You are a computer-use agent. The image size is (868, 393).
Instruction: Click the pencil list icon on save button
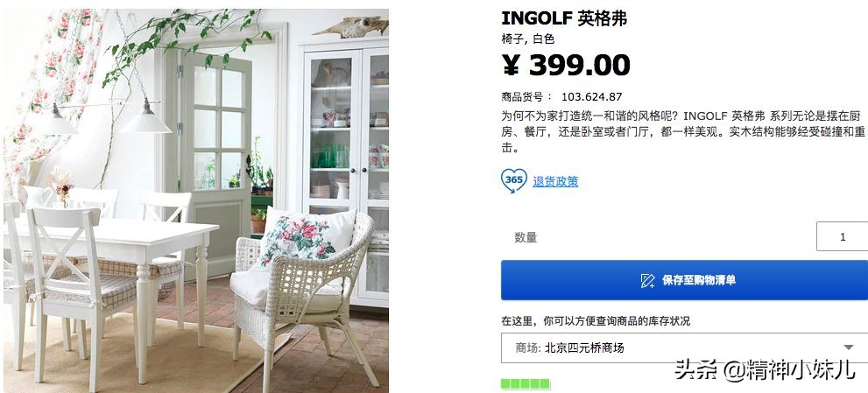[647, 281]
